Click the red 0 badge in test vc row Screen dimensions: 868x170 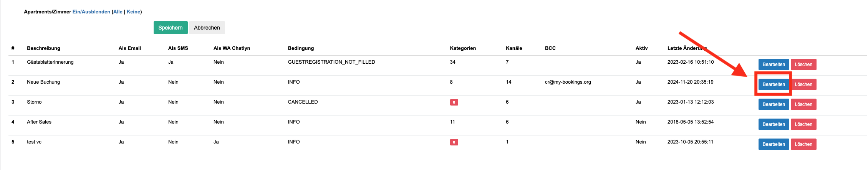tap(454, 142)
